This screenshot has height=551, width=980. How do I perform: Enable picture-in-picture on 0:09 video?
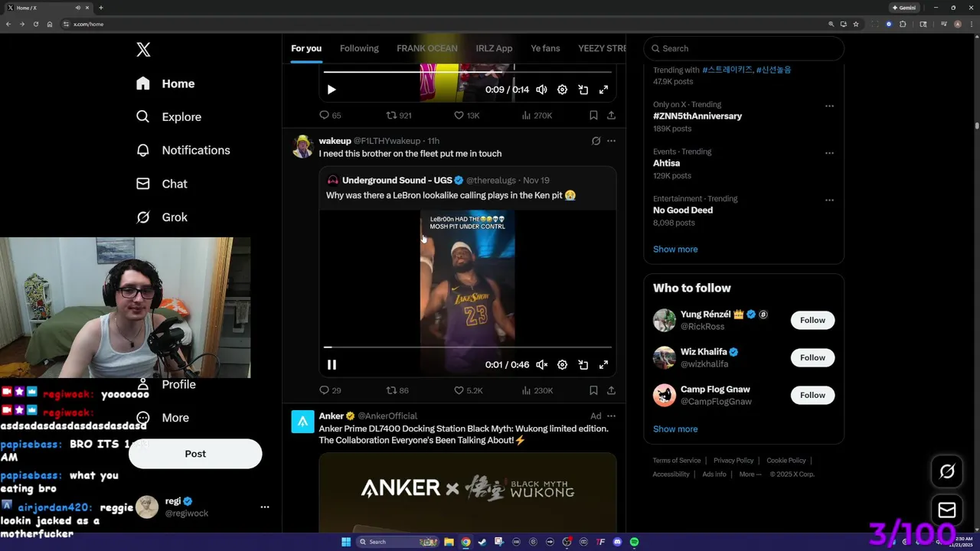click(x=583, y=90)
